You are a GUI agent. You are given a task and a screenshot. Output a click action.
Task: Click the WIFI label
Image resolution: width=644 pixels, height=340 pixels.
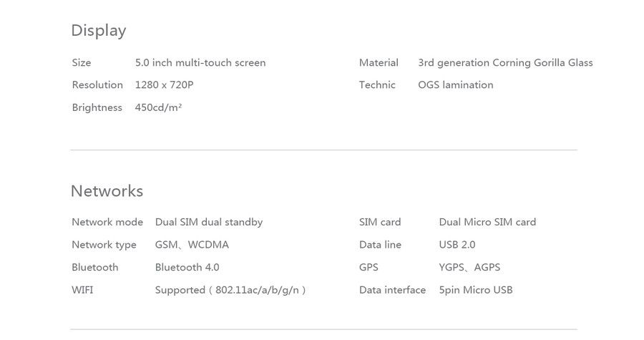[x=82, y=289]
